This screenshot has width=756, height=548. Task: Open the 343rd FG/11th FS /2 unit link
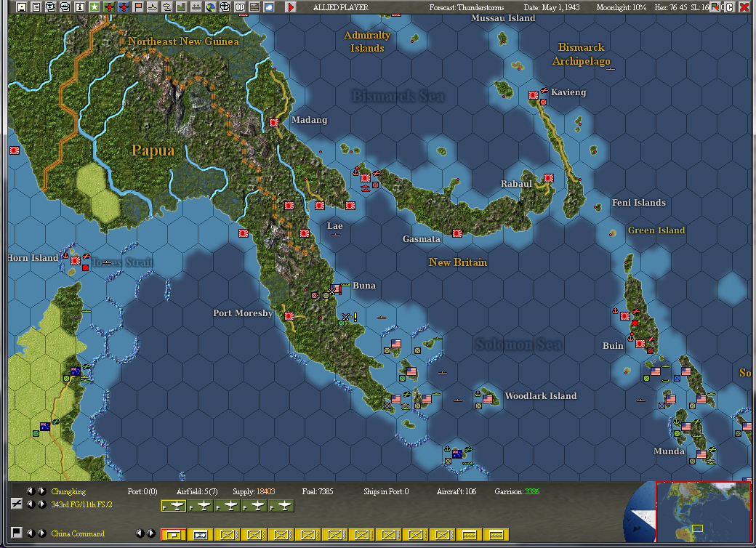(82, 504)
